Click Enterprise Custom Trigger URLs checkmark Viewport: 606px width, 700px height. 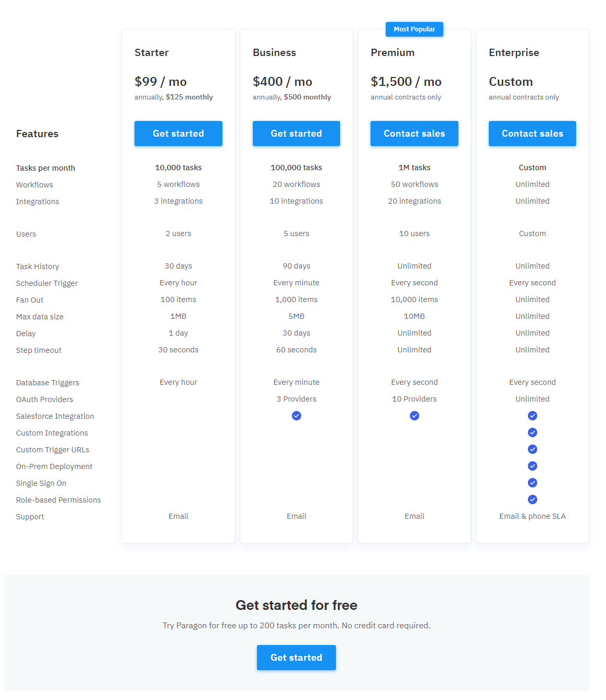532,449
